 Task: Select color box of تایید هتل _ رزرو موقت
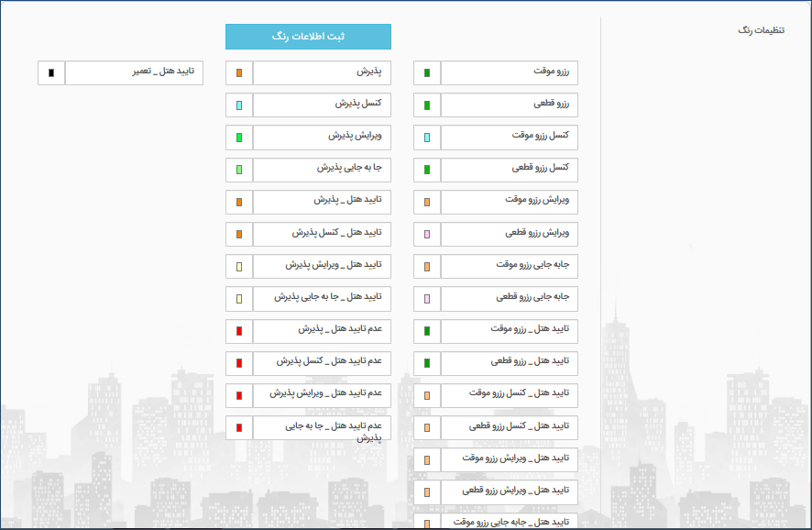coord(427,330)
